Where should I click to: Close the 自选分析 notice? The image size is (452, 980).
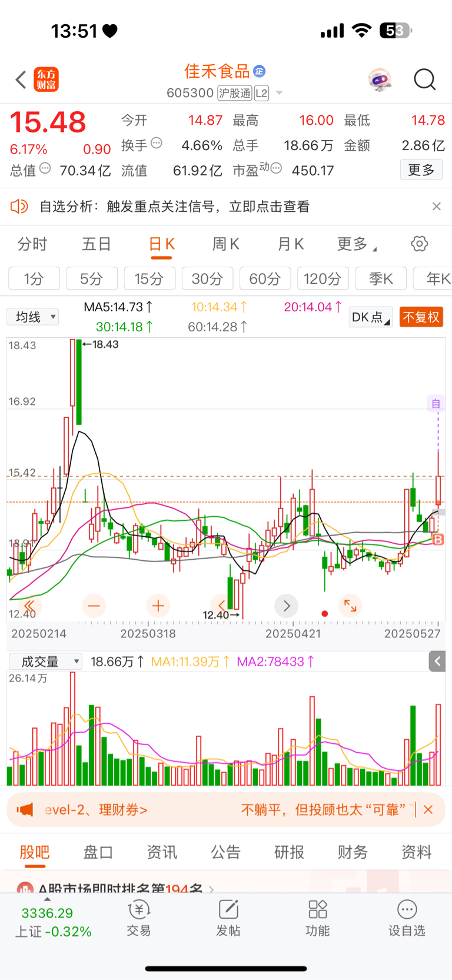(436, 206)
